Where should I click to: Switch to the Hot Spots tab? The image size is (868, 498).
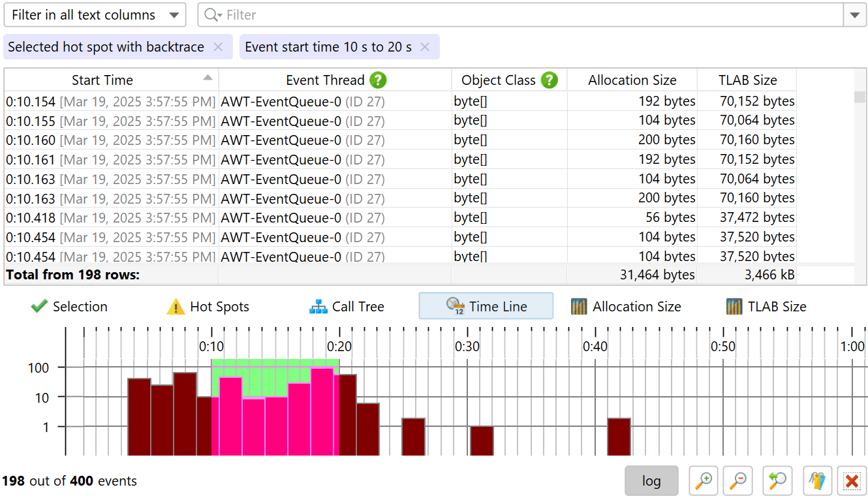point(208,307)
